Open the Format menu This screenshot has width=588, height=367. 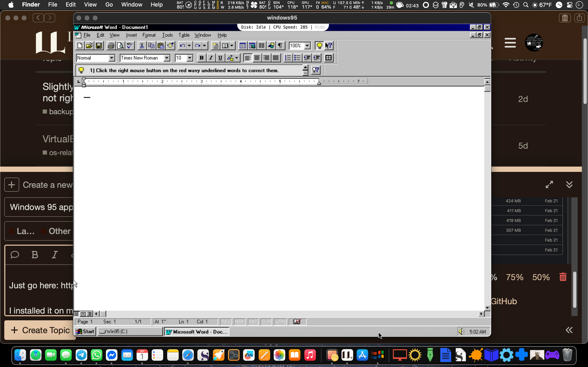click(149, 35)
